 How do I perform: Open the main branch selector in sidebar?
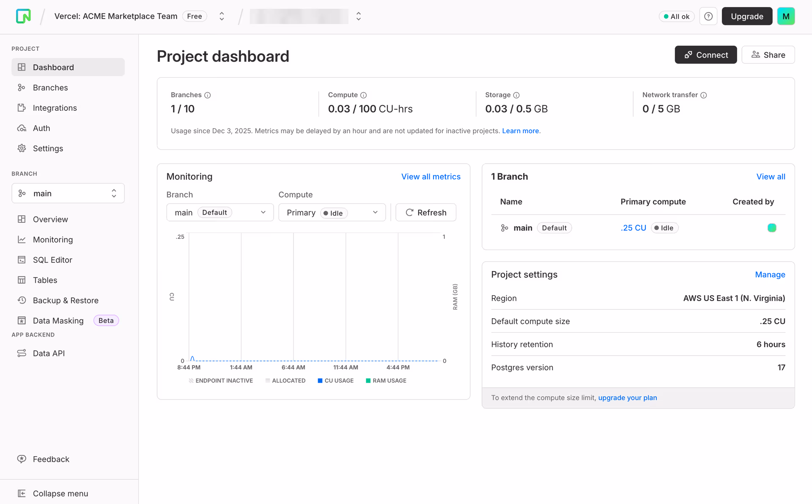(68, 193)
